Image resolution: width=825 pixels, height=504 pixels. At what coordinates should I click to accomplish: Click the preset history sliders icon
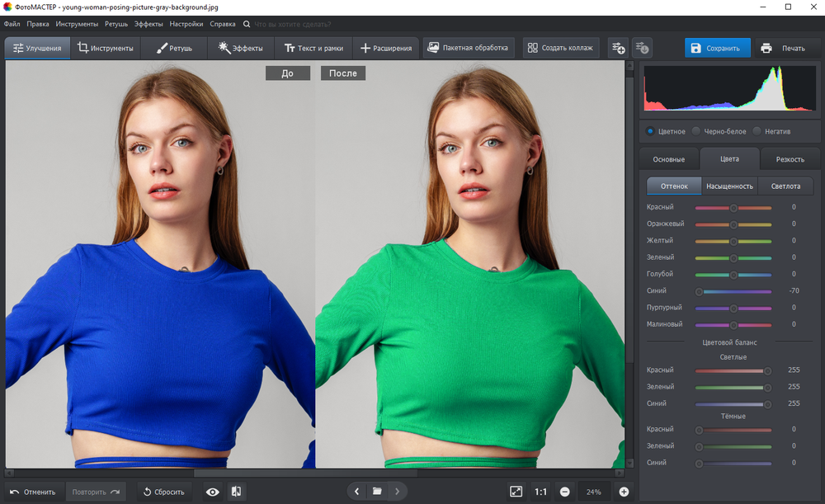coord(642,48)
